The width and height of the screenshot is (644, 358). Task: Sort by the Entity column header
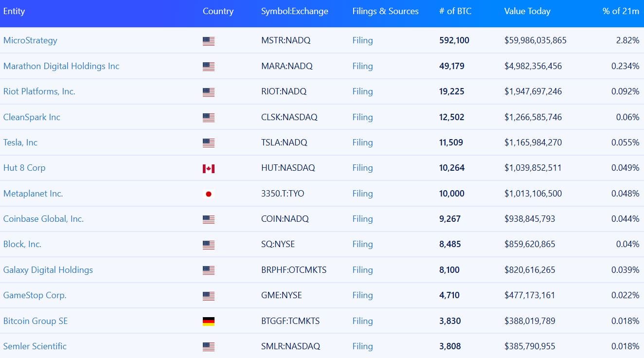point(14,11)
